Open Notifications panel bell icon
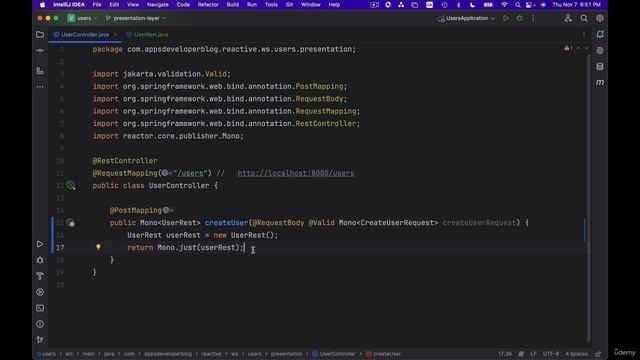The height and width of the screenshot is (360, 640). tap(600, 35)
